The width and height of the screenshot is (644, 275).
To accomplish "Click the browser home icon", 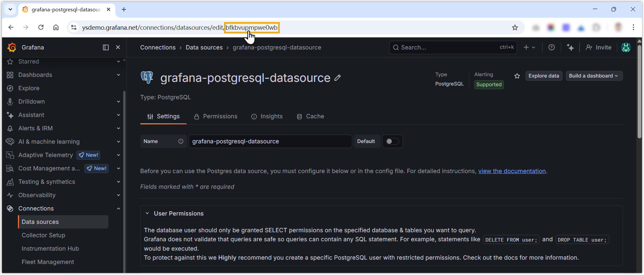I will tap(56, 27).
